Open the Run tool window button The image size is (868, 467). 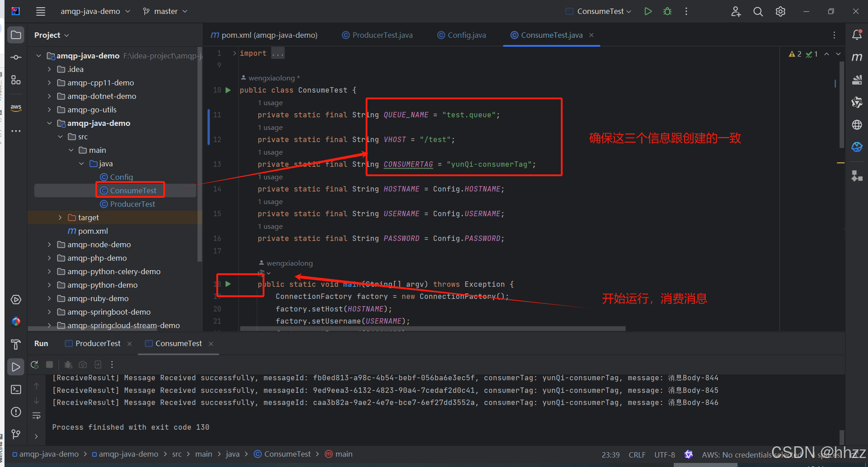16,367
